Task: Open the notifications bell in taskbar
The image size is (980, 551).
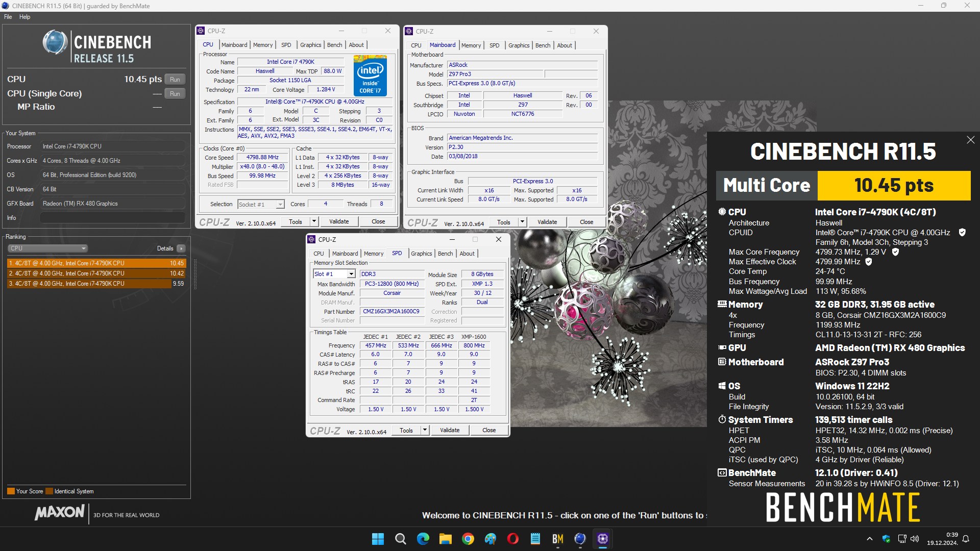Action: tap(966, 539)
